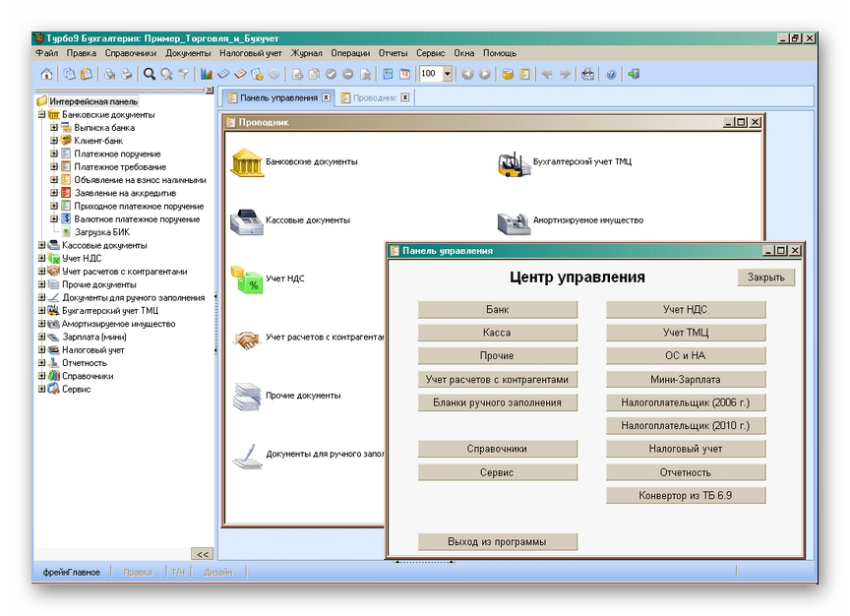Image resolution: width=850 pixels, height=616 pixels.
Task: Click the Налогоплательщик (2010 г.) button
Action: [686, 426]
